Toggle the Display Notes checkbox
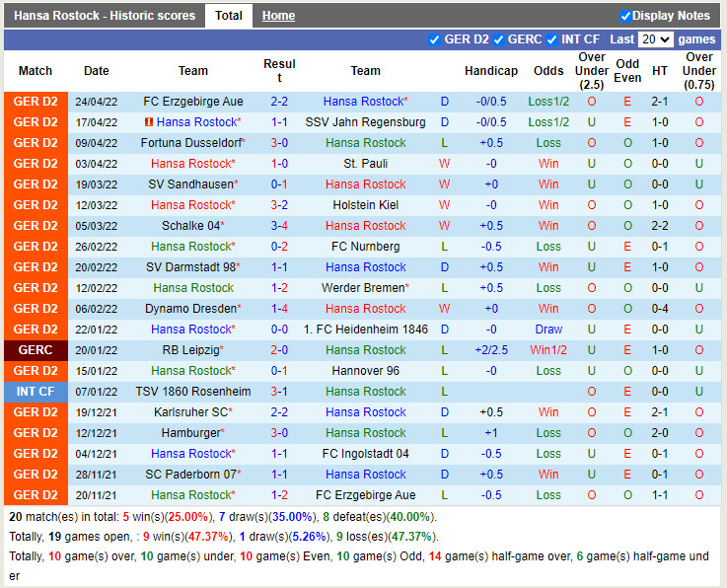This screenshot has width=727, height=588. pyautogui.click(x=625, y=16)
